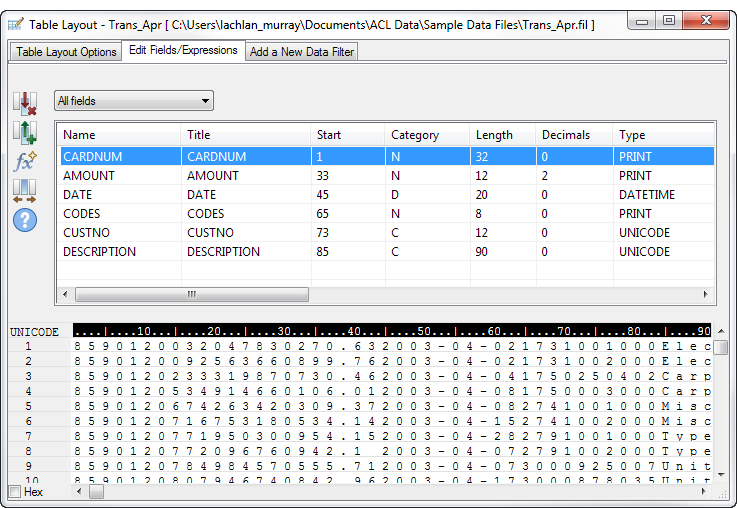
Task: Open the All fields filter dropdown
Action: click(x=133, y=101)
